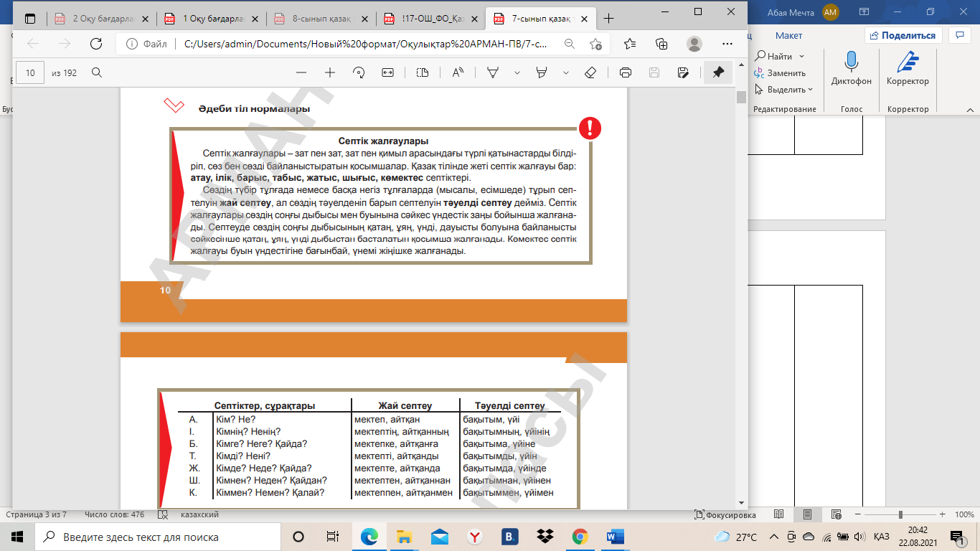Click the PDF page number field
The image size is (980, 551).
pos(30,72)
